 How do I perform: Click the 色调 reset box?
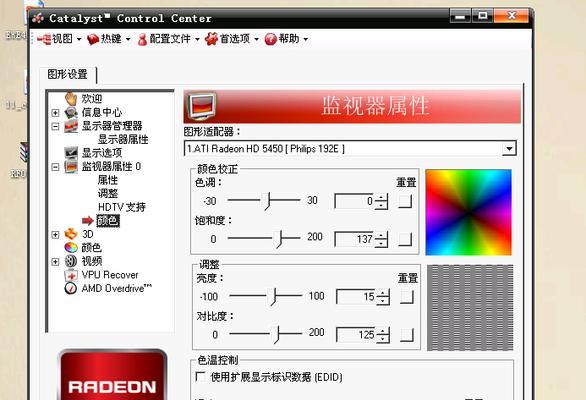[405, 201]
